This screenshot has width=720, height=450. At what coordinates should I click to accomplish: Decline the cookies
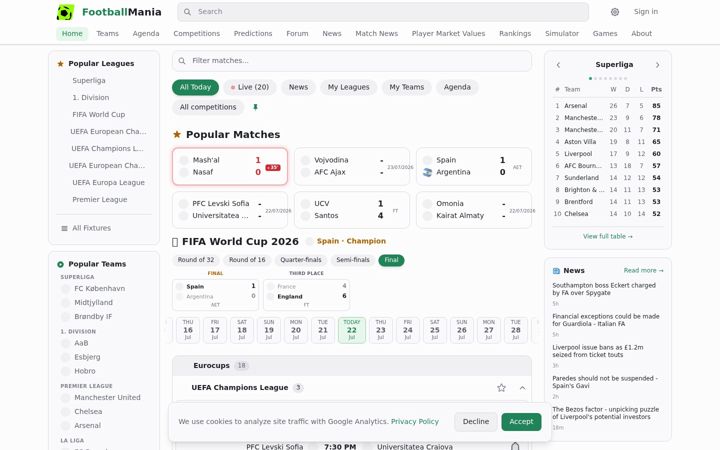(476, 422)
